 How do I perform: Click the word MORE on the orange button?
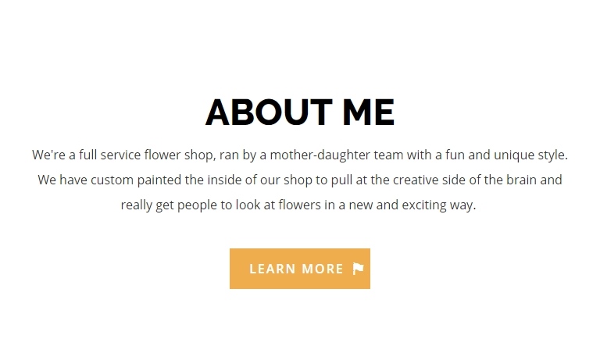[323, 269]
